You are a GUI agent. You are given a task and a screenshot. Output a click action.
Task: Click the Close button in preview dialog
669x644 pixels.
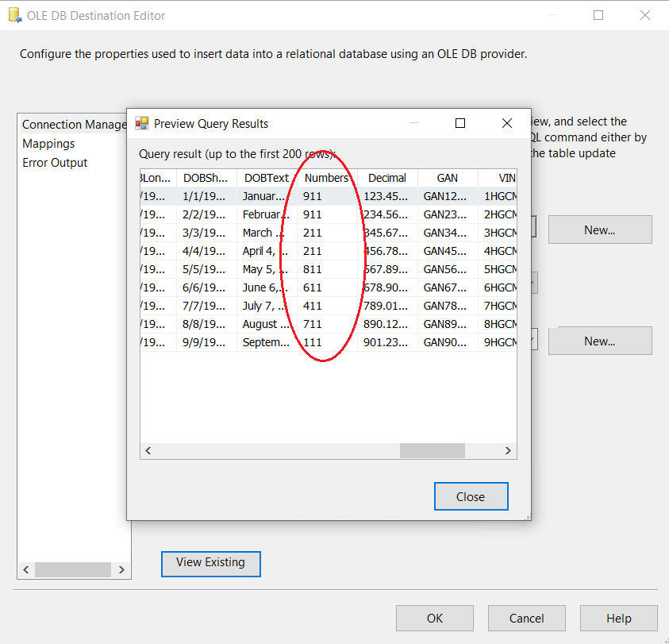471,496
